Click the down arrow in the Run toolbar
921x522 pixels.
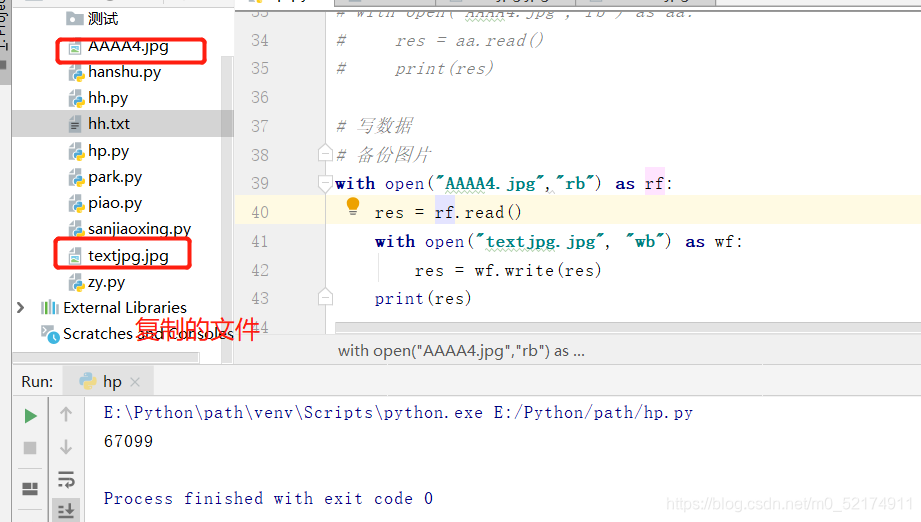click(x=66, y=447)
